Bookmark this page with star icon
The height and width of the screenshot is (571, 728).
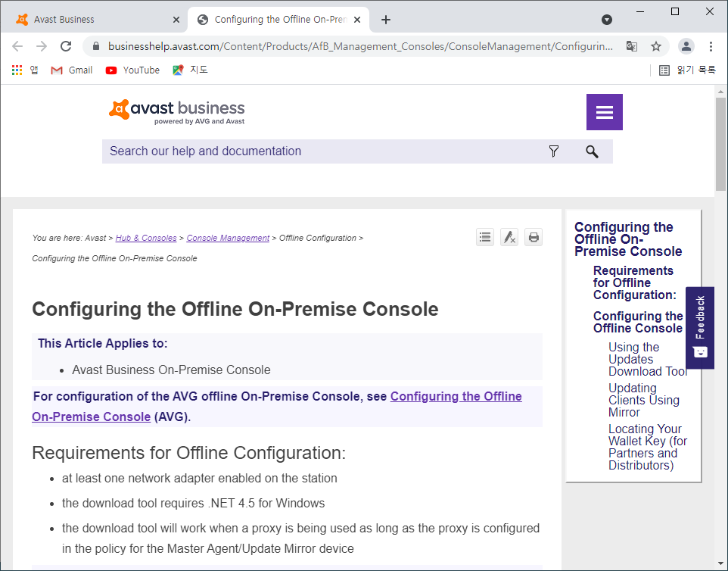[655, 46]
